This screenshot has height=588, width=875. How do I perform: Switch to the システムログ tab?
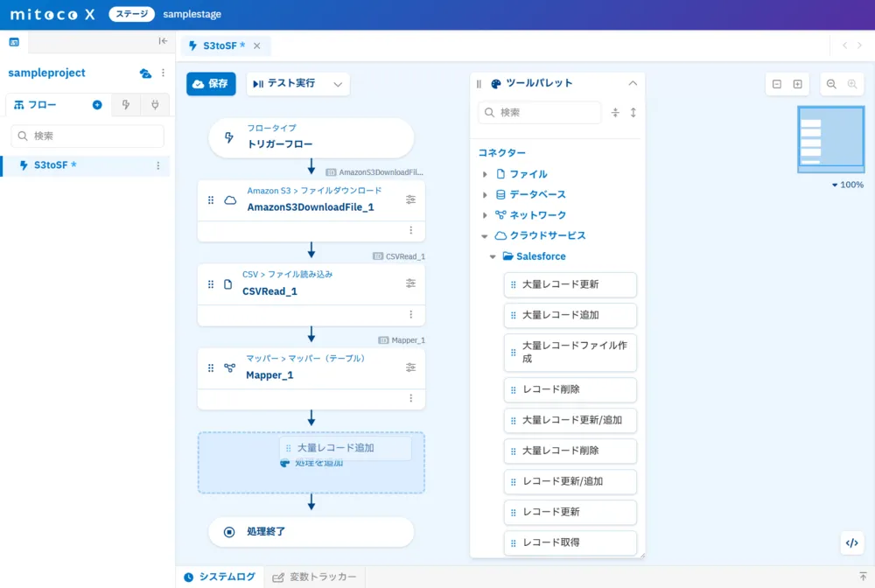coord(221,576)
